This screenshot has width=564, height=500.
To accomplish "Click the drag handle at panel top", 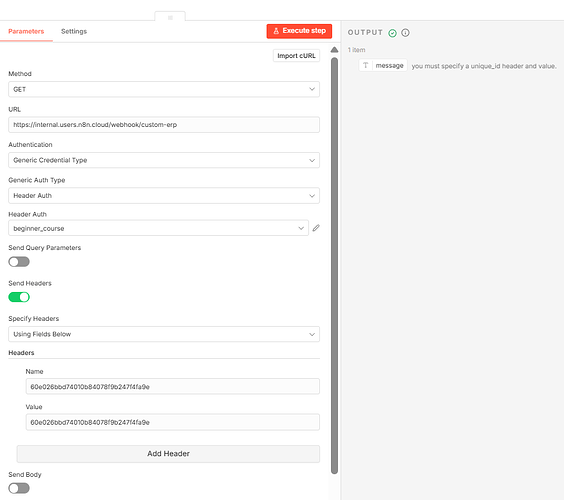I will (x=170, y=17).
